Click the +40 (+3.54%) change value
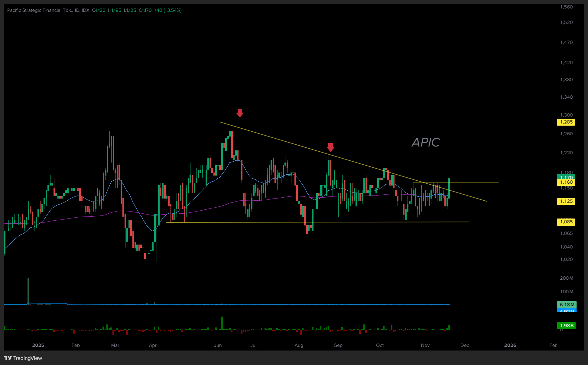Screen dimensions: 588x365 click(x=168, y=10)
